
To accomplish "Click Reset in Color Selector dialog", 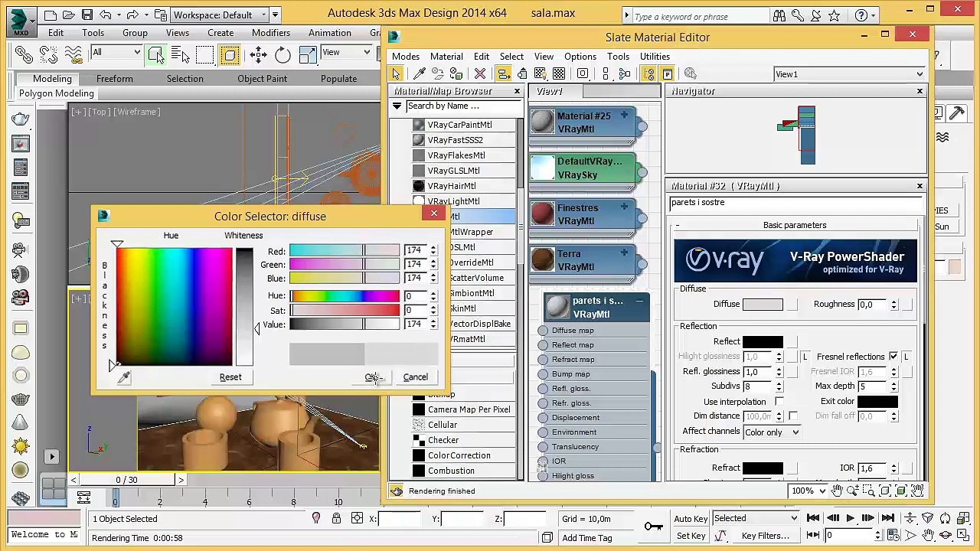I will (230, 377).
